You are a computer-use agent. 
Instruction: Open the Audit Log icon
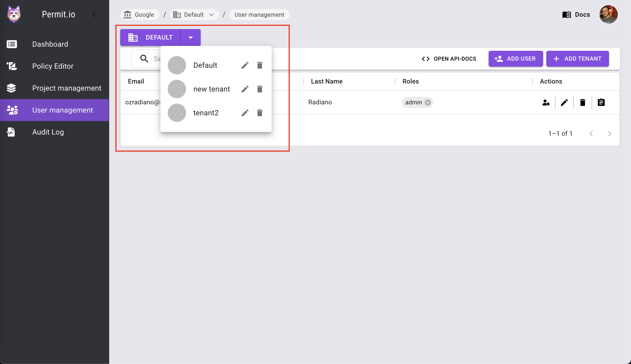(x=11, y=132)
